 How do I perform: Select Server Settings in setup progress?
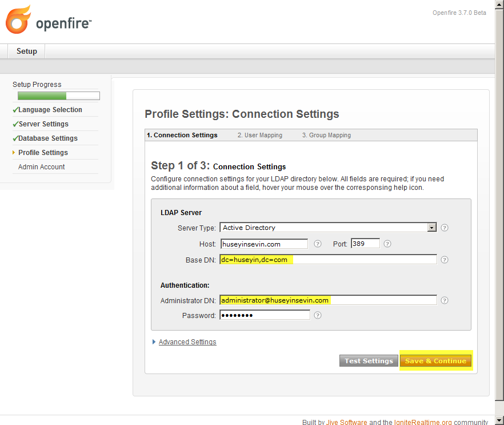point(43,124)
